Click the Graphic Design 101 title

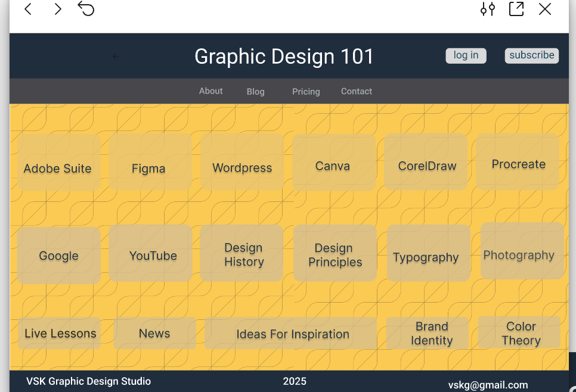(x=284, y=57)
